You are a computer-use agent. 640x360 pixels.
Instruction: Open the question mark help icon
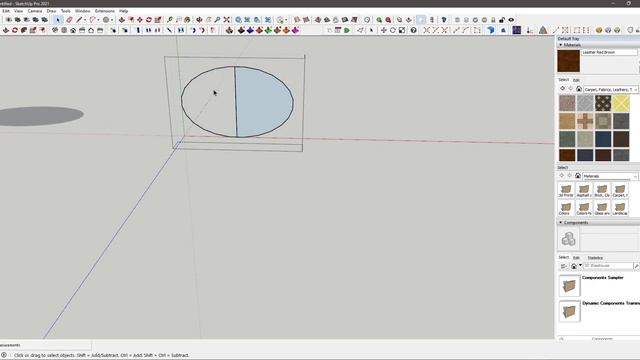pyautogui.click(x=413, y=30)
